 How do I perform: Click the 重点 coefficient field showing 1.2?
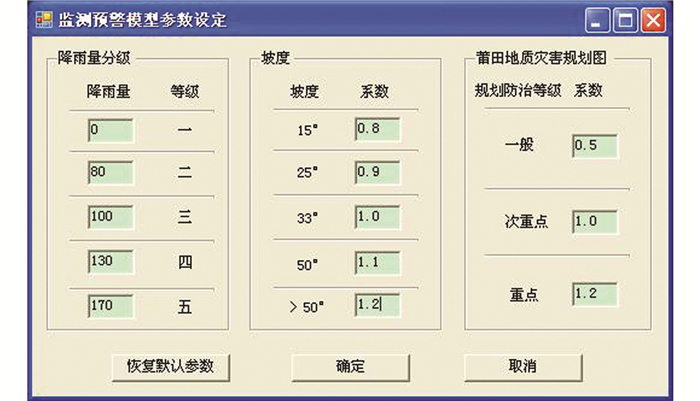(x=594, y=294)
